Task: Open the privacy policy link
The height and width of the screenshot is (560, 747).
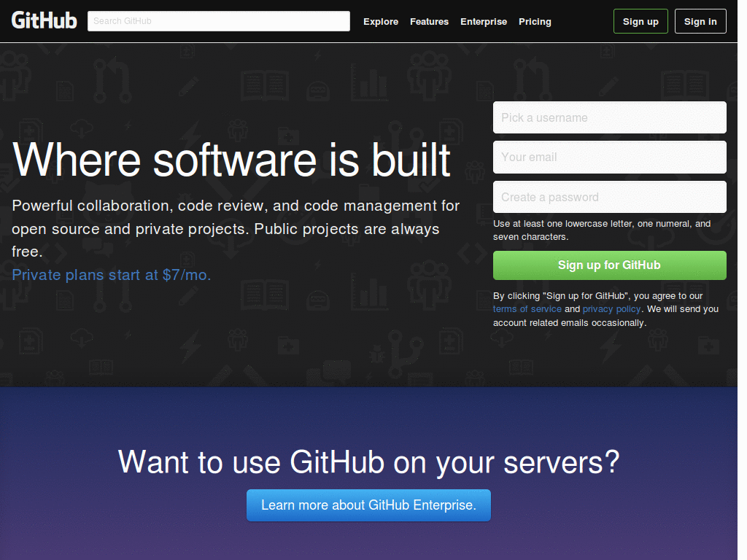Action: [x=612, y=309]
